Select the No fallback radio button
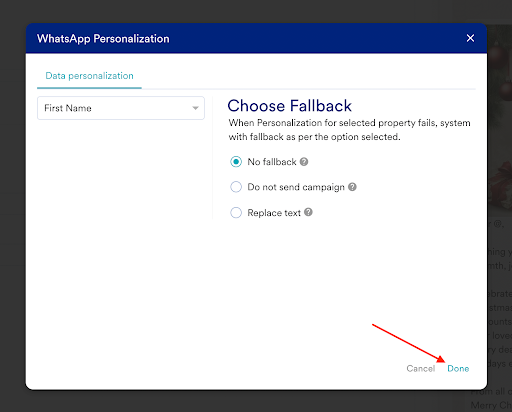Viewport: 512px width, 412px height. (236, 162)
